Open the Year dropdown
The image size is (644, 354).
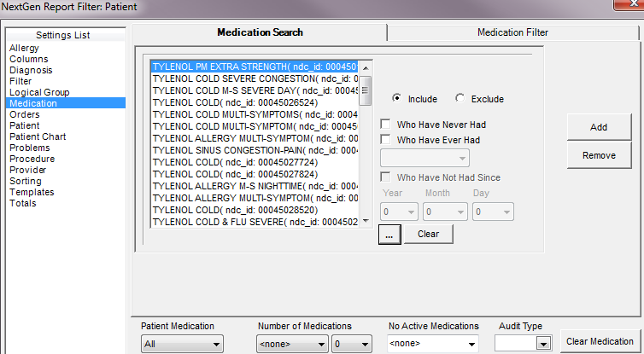point(399,212)
